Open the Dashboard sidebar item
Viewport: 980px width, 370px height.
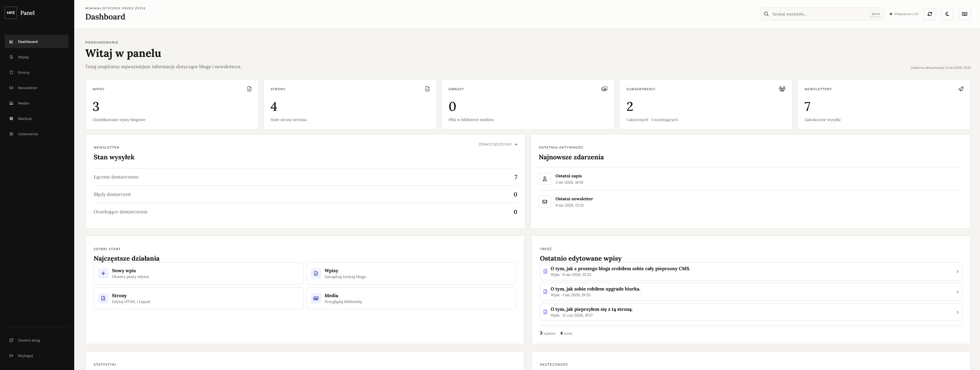pyautogui.click(x=37, y=41)
